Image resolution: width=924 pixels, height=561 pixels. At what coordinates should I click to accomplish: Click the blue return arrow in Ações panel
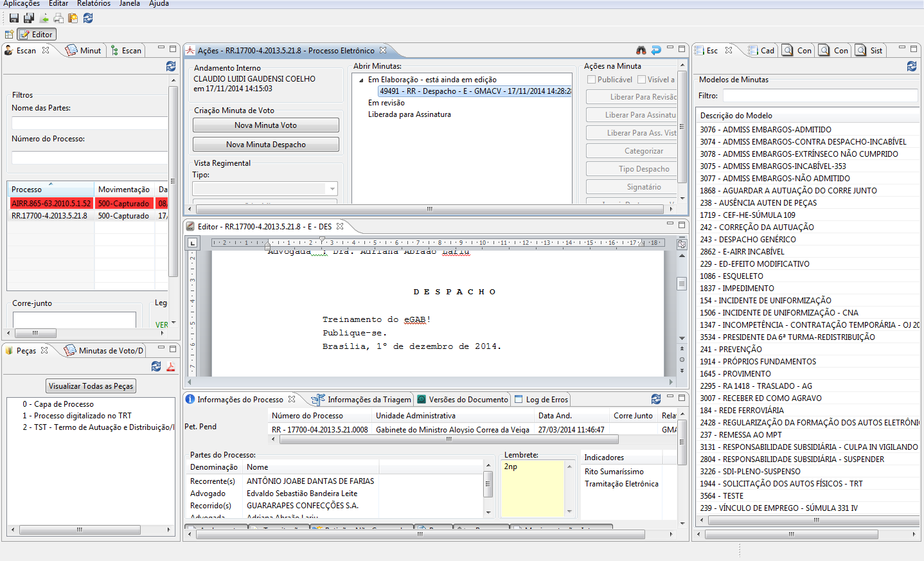pos(656,50)
